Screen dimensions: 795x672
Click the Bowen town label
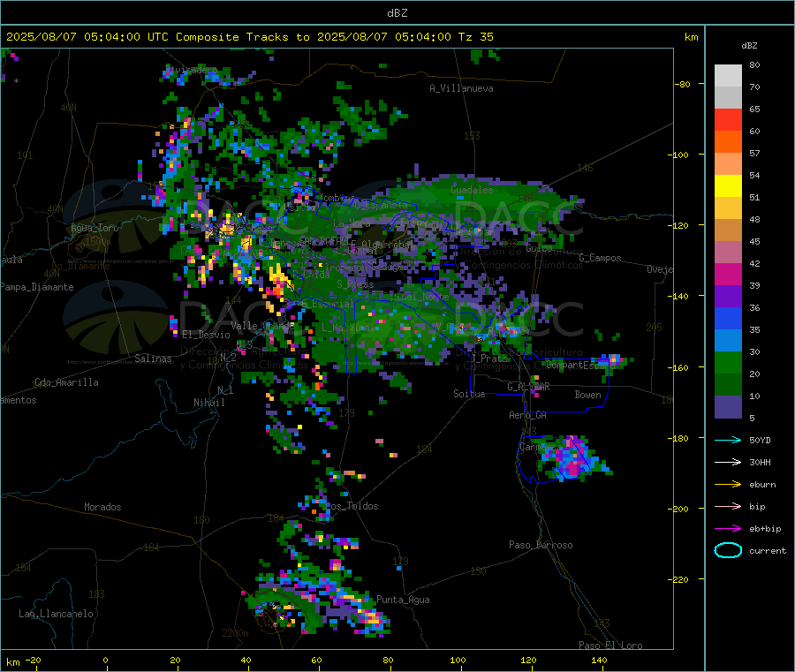tap(587, 395)
